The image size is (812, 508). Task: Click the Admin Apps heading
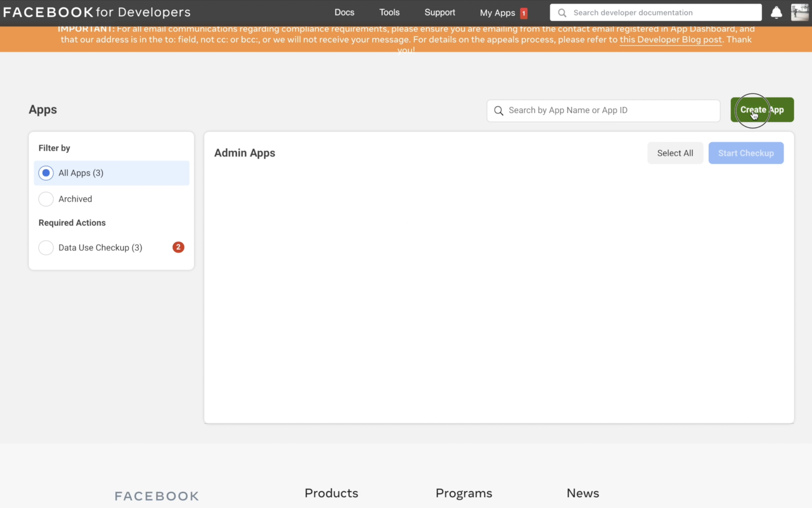[245, 153]
